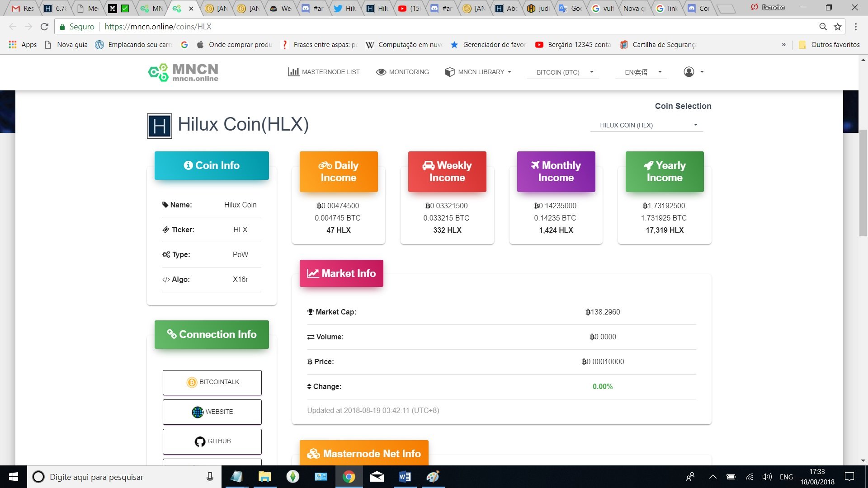Click the page vertical scrollbar
This screenshot has width=868, height=488.
click(863, 183)
